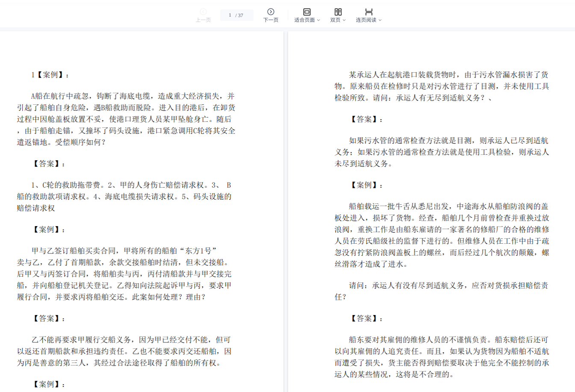Click the paragraph starting with '某承运人在起航港口'

(442, 86)
